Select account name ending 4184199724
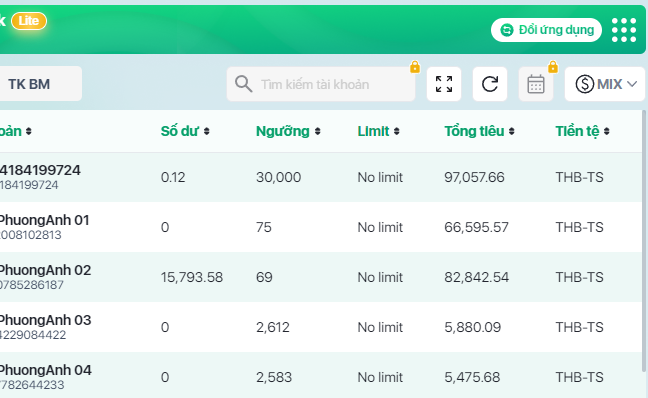648x398 pixels. pyautogui.click(x=40, y=170)
